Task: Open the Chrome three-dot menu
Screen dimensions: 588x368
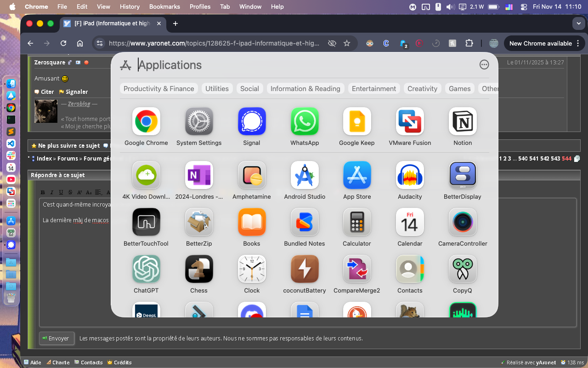Action: pos(578,43)
